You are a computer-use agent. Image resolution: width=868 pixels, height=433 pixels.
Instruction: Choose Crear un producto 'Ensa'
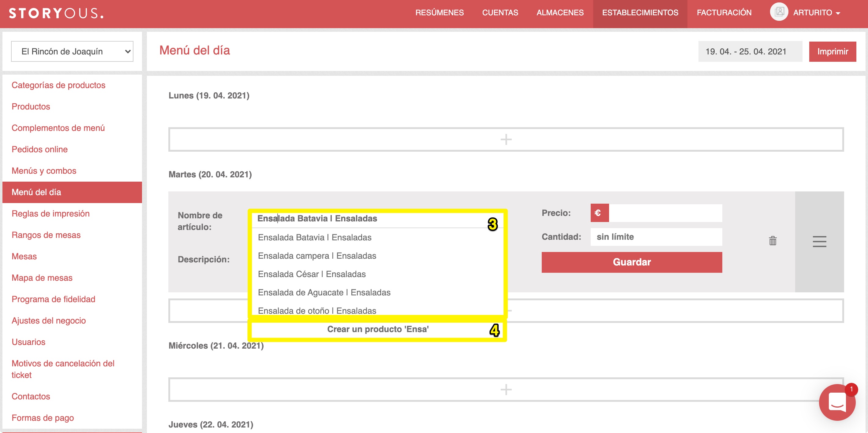[x=377, y=329]
